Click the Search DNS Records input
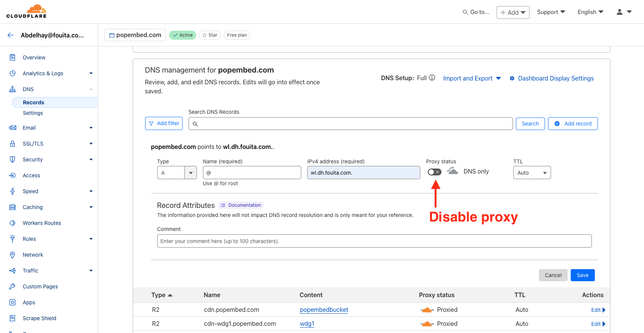This screenshot has width=644, height=333. pyautogui.click(x=350, y=124)
